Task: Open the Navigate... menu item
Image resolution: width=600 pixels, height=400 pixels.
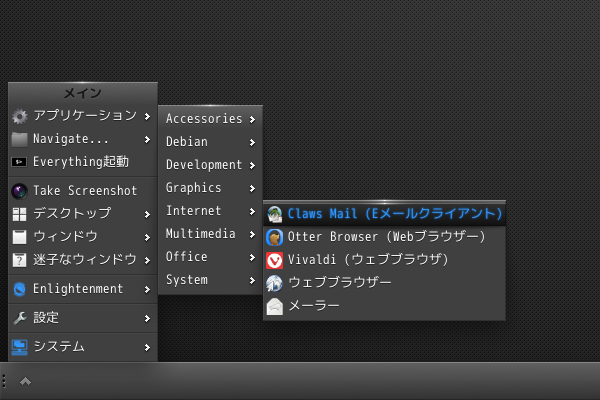Action: (x=83, y=139)
